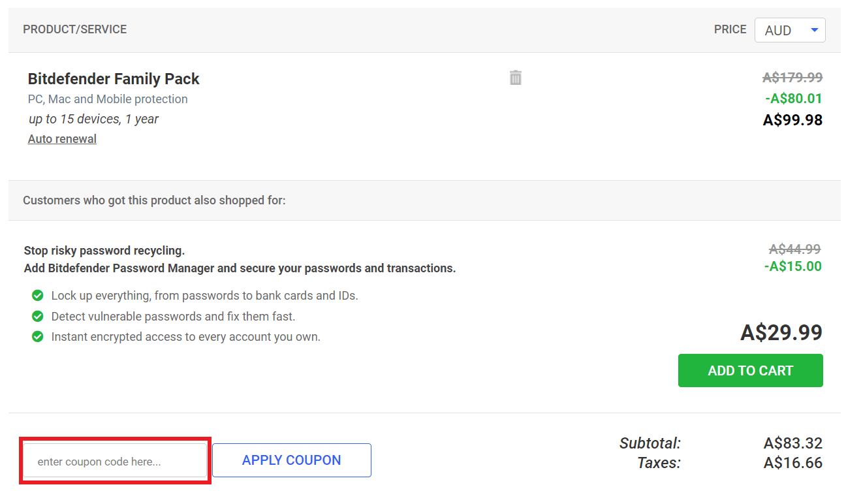Screen dimensions: 846x504
Task: Click the A$29.99 Password Manager price
Action: tap(781, 333)
